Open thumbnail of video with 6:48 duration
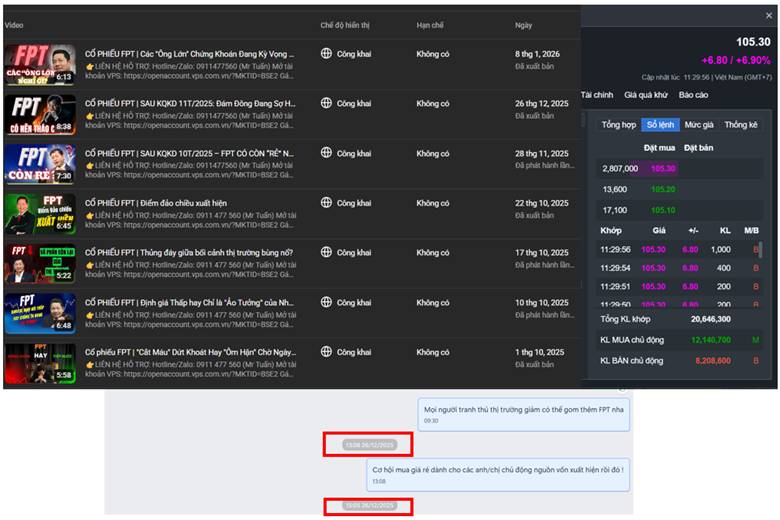Viewport: 780px width, 520px height. [x=40, y=313]
